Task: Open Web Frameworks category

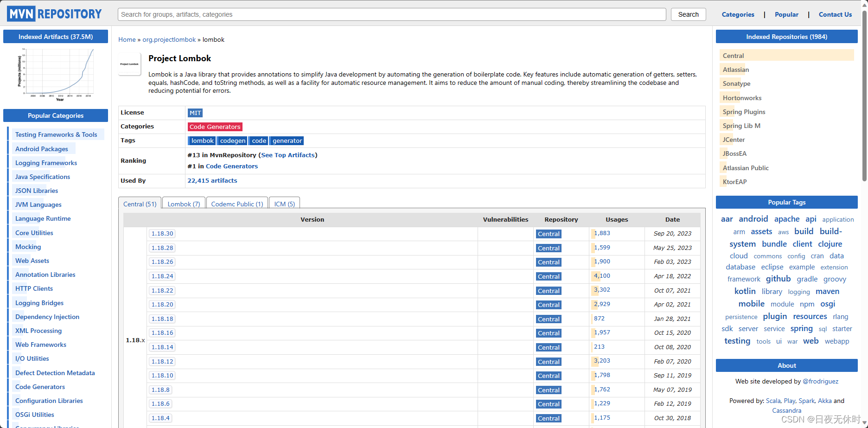Action: (x=41, y=345)
